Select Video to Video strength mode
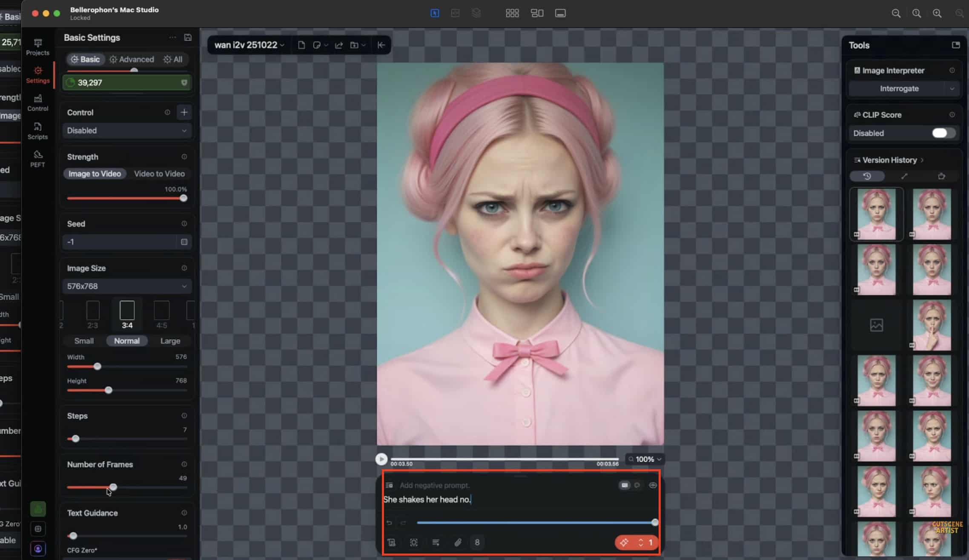Viewport: 969px width, 560px height. click(x=159, y=174)
